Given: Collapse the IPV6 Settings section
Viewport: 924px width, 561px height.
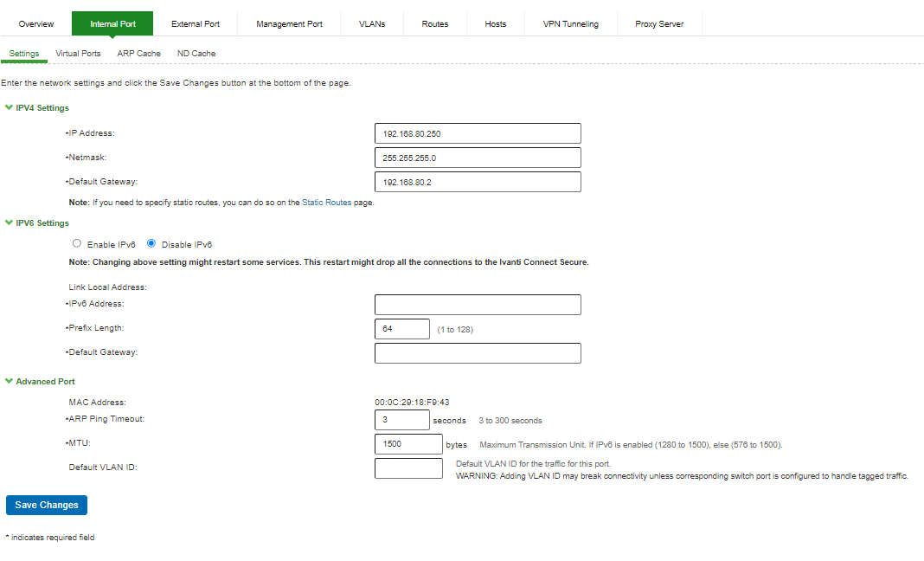Looking at the screenshot, I should click(x=10, y=223).
